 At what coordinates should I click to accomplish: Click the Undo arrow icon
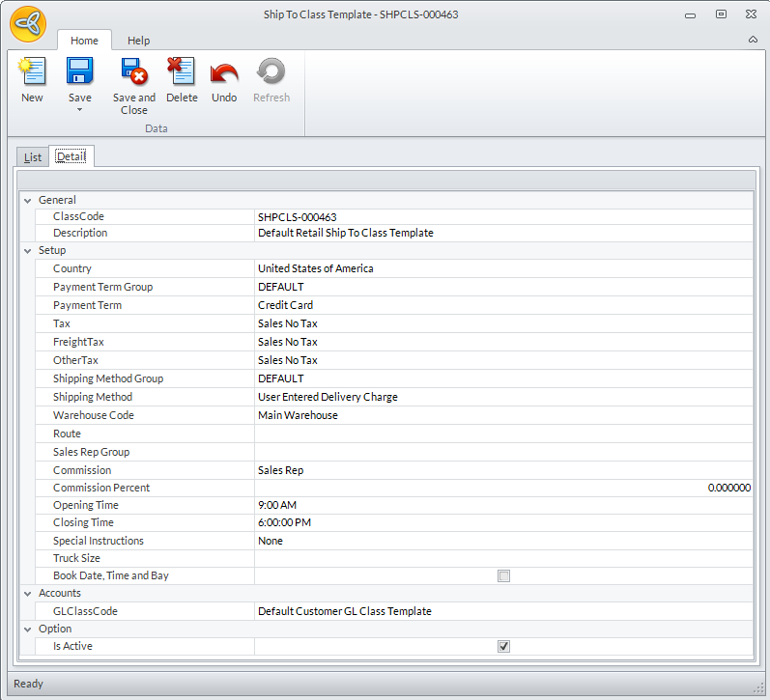[x=224, y=72]
